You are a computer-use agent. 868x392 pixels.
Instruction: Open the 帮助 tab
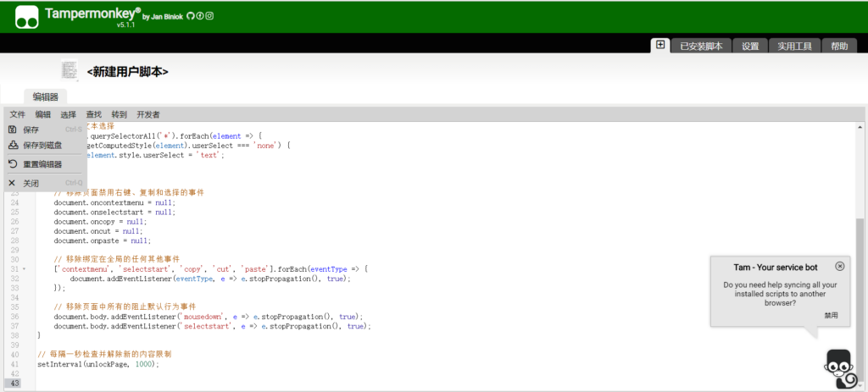click(838, 46)
